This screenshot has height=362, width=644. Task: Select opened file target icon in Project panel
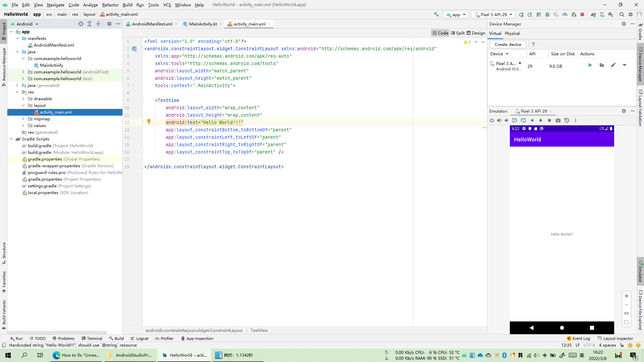[81, 24]
